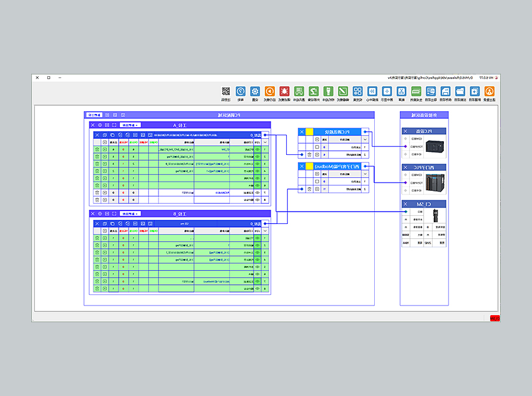Viewport: 532px width, 396px height.
Task: Click the 工位_B panel title
Action: coord(180,214)
